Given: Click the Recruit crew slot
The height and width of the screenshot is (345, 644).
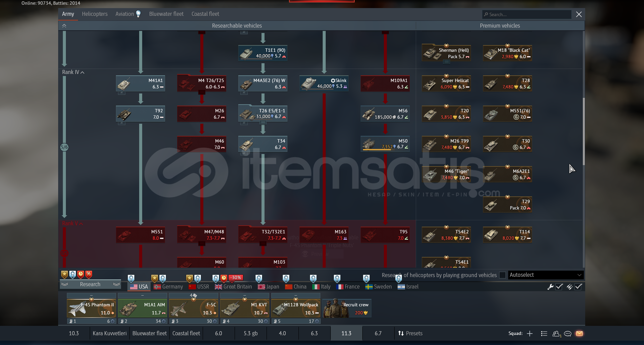Looking at the screenshot, I should click(x=347, y=309).
